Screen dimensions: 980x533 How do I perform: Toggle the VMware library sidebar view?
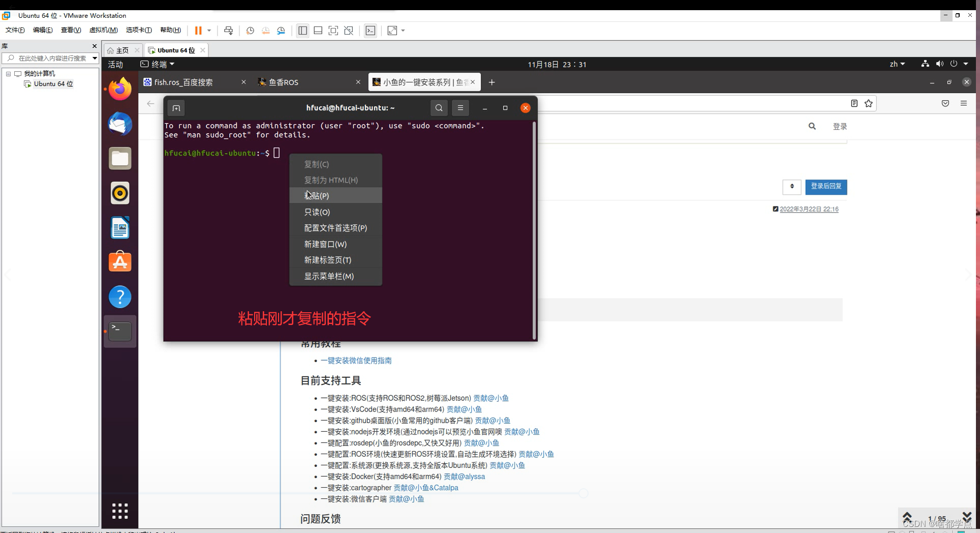click(302, 31)
